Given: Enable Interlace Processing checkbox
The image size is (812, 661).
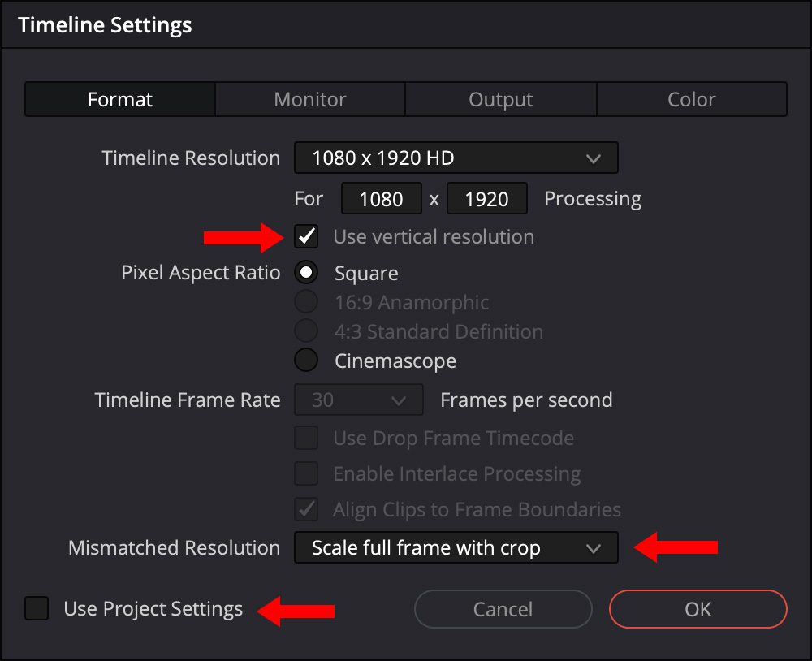Looking at the screenshot, I should (306, 474).
